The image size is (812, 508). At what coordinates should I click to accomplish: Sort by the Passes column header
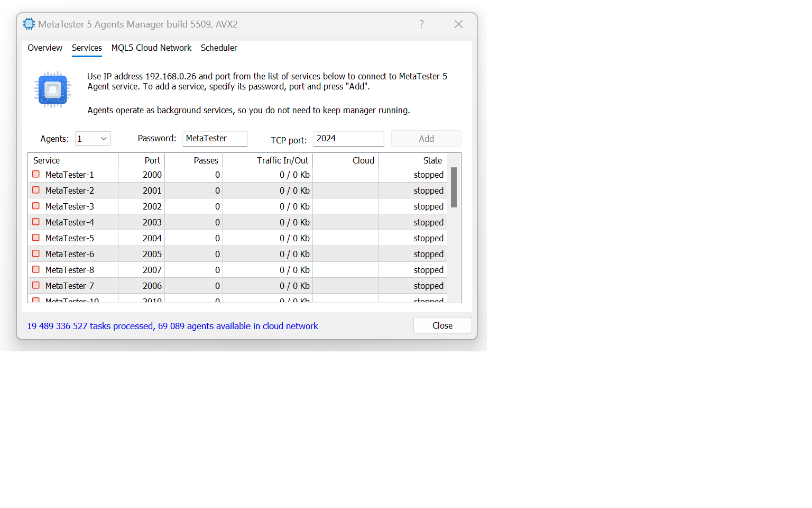point(193,160)
